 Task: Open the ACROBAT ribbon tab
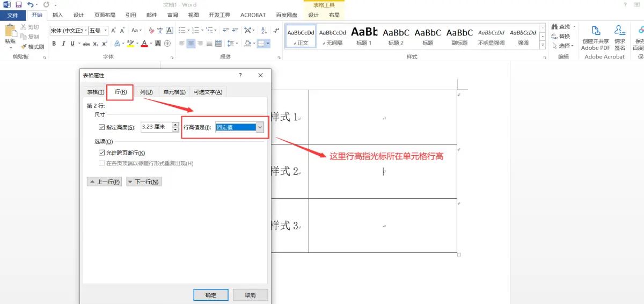pyautogui.click(x=253, y=15)
